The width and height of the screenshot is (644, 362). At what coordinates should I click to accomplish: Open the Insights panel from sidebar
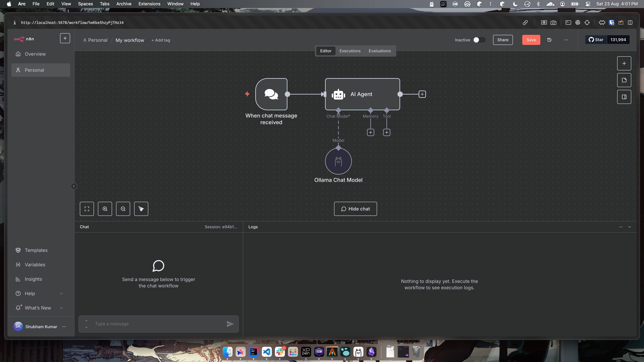[34, 279]
